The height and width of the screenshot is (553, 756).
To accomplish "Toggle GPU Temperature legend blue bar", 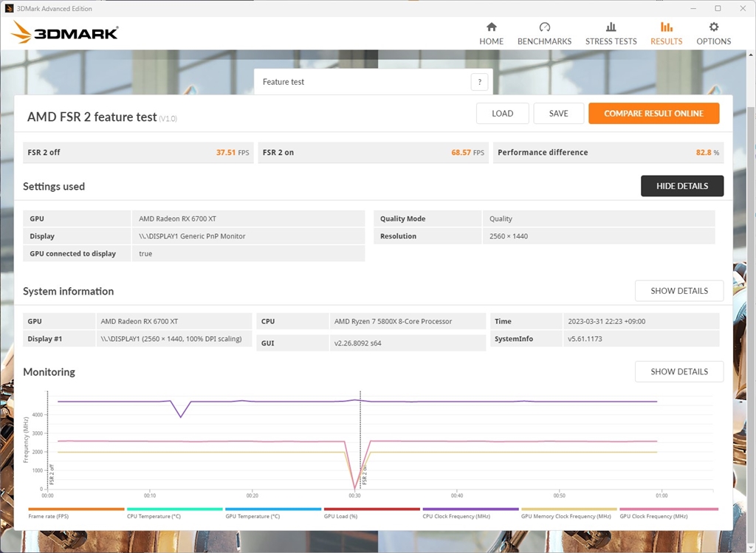I will coord(273,509).
